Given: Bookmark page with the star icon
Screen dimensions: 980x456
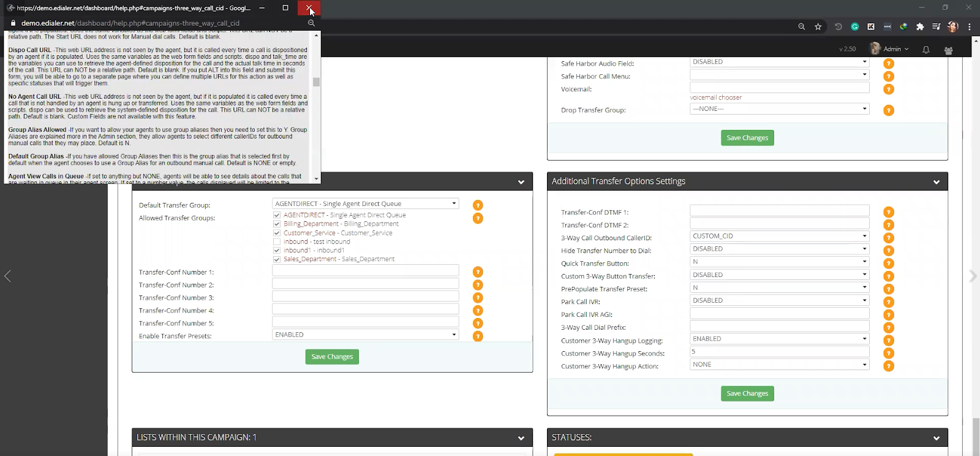Looking at the screenshot, I should click(818, 26).
